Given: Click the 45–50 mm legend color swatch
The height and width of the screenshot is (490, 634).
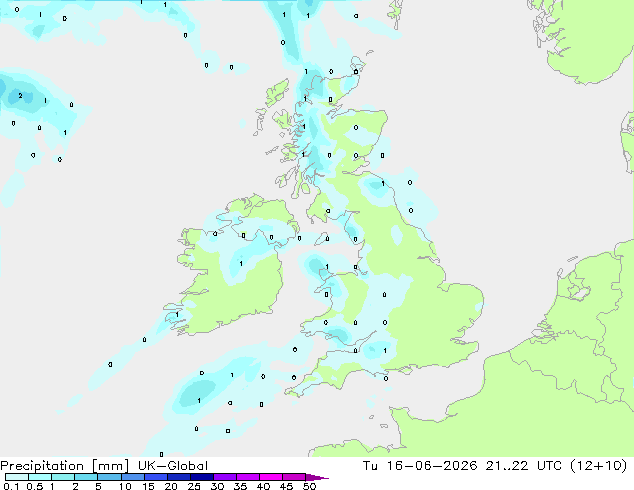Looking at the screenshot, I should tap(294, 477).
